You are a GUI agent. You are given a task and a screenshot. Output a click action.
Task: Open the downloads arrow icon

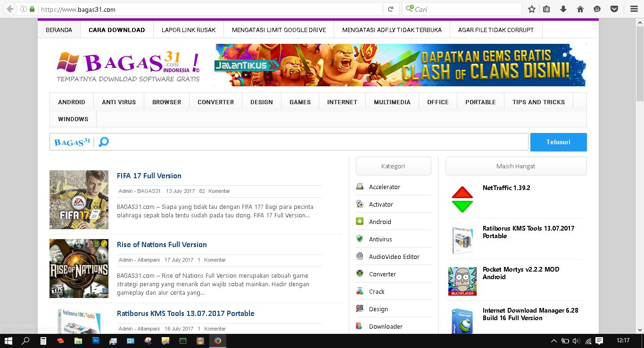[x=563, y=9]
